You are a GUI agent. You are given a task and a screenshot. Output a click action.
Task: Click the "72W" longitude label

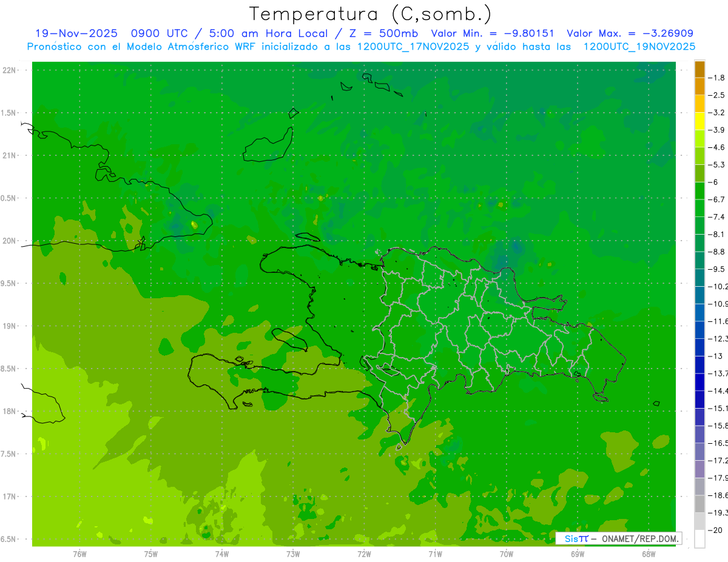pos(365,554)
